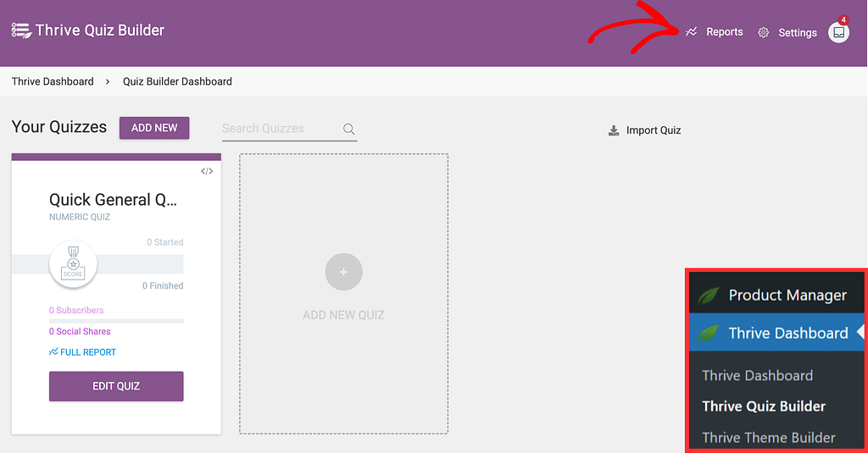Click the EDIT QUIZ button
The height and width of the screenshot is (453, 868).
[116, 386]
